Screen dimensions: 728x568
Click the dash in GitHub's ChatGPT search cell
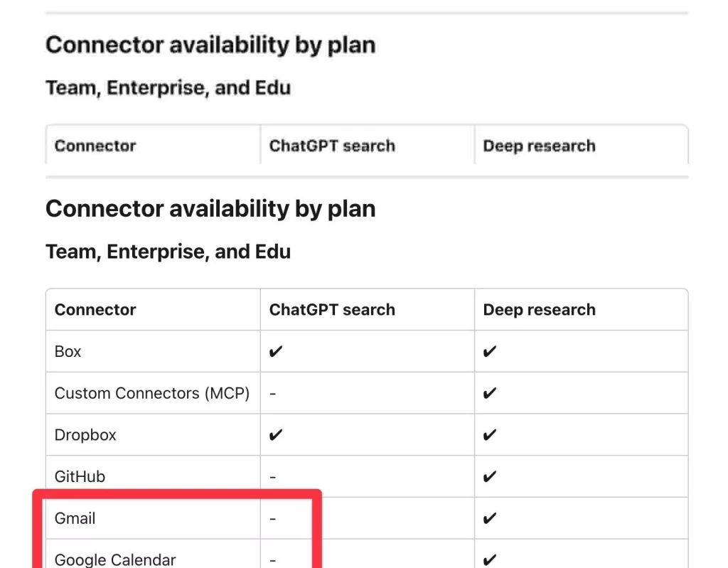coord(273,477)
